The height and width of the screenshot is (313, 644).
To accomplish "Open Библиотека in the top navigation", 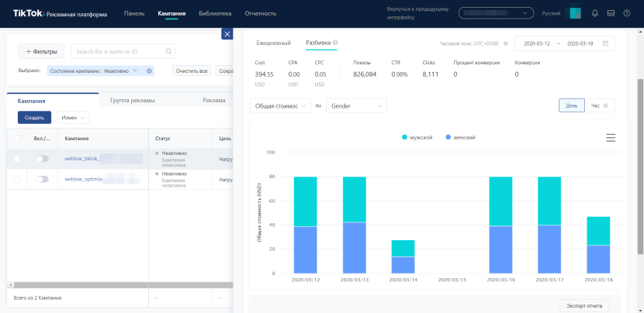I will coord(215,14).
